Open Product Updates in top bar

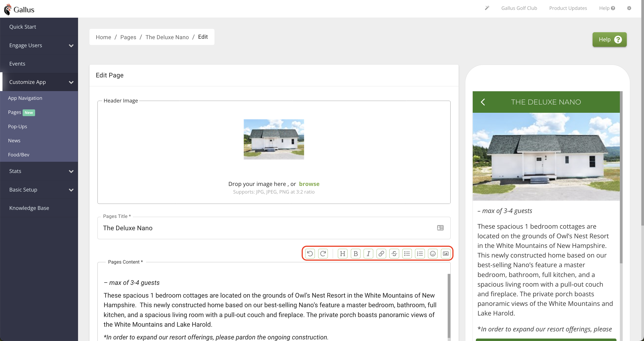pos(568,8)
